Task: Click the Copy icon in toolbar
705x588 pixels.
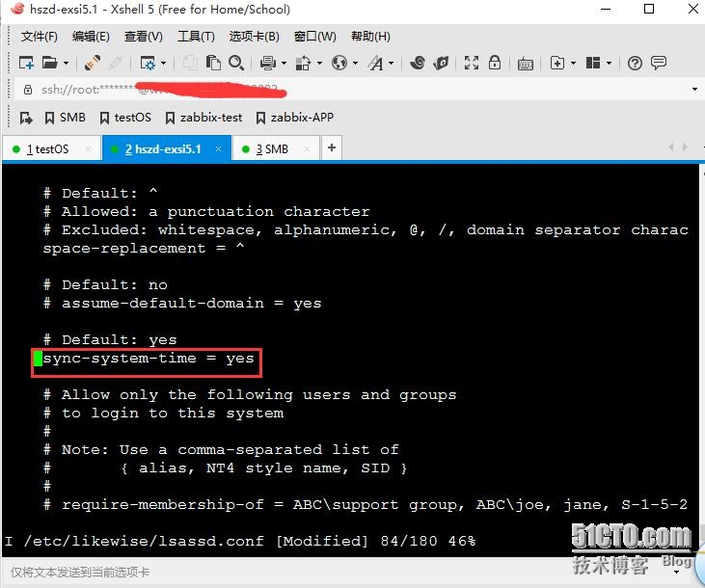Action: click(x=190, y=63)
